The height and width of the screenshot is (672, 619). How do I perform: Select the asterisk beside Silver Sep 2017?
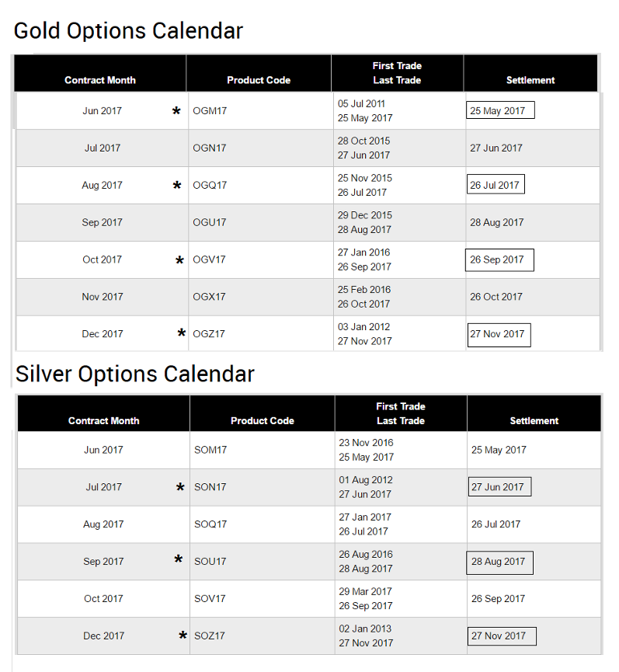[x=179, y=560]
